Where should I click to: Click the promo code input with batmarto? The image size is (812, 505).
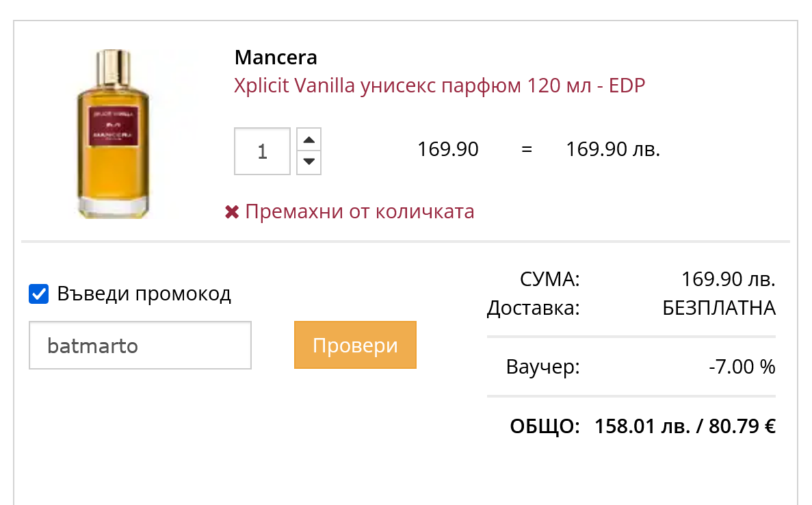[x=140, y=346]
